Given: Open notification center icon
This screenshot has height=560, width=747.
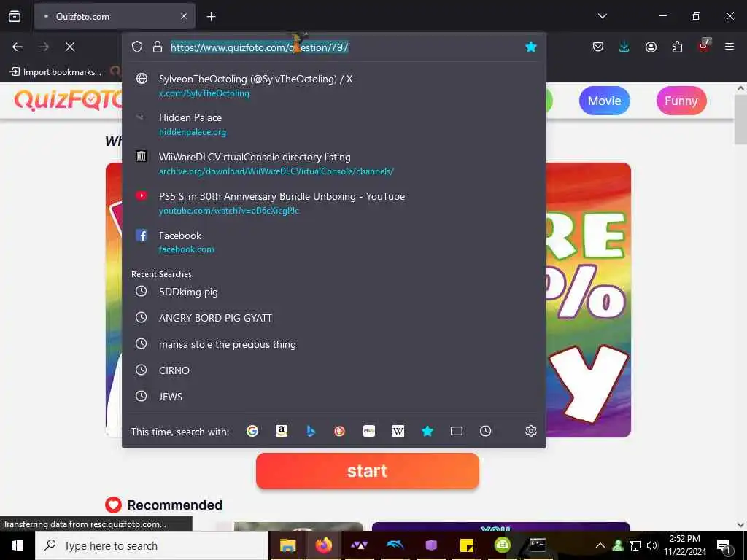Looking at the screenshot, I should pyautogui.click(x=724, y=545).
